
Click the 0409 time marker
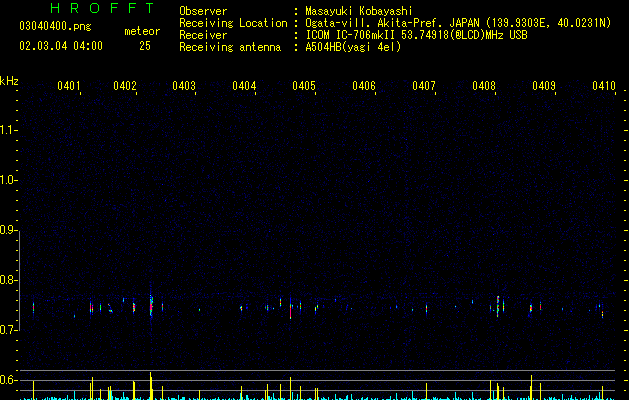coord(544,85)
